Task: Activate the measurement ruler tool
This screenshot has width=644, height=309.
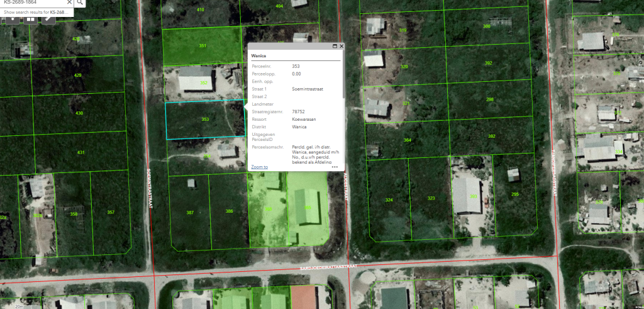Action: 48,18
